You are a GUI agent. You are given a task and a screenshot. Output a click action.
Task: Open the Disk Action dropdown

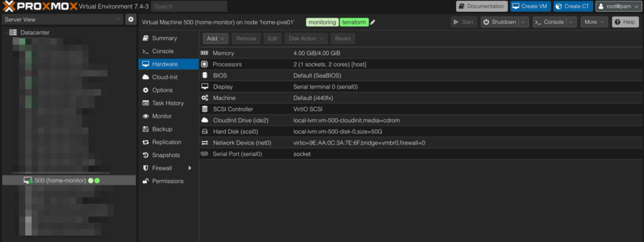(306, 38)
